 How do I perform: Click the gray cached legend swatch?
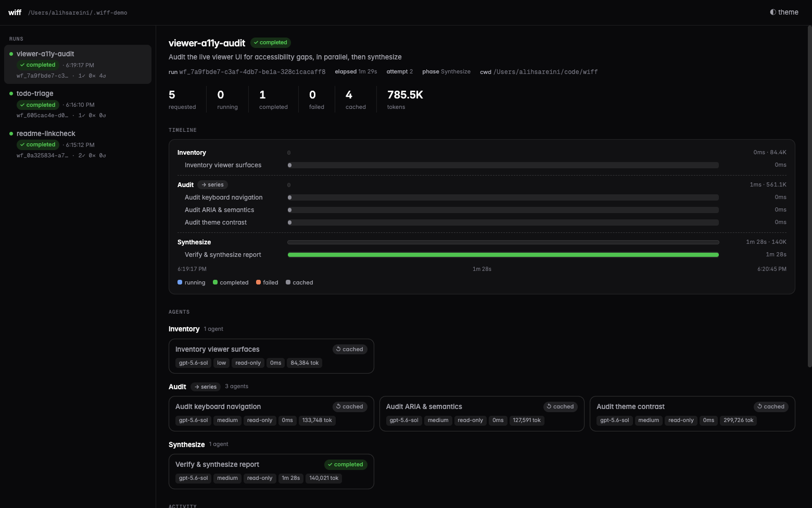[x=288, y=282]
